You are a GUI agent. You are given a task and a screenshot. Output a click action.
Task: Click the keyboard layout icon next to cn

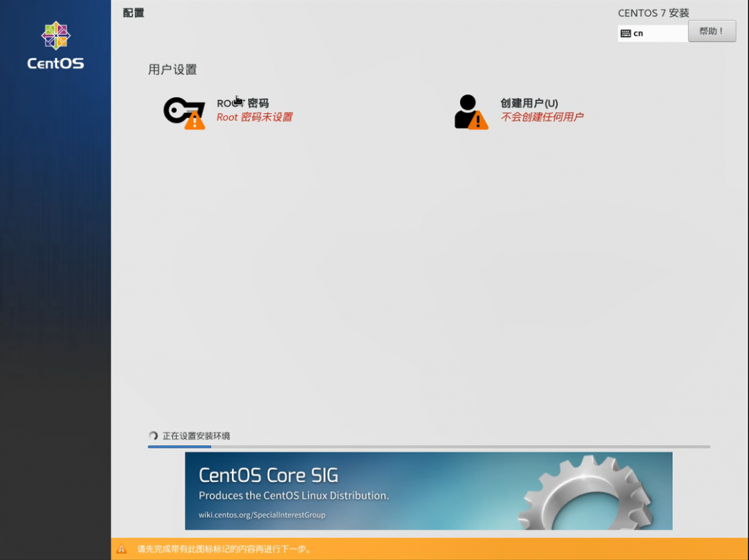tap(625, 34)
